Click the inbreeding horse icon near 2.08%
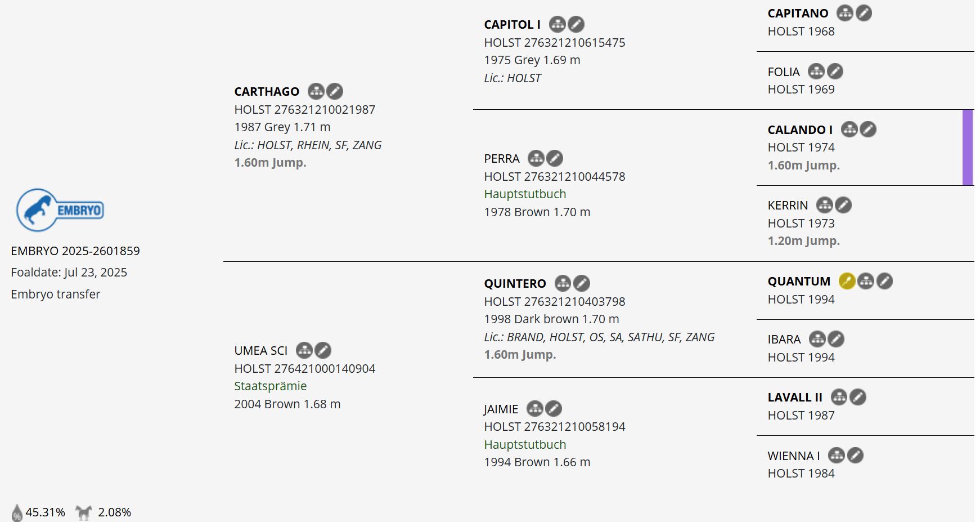 (x=84, y=512)
